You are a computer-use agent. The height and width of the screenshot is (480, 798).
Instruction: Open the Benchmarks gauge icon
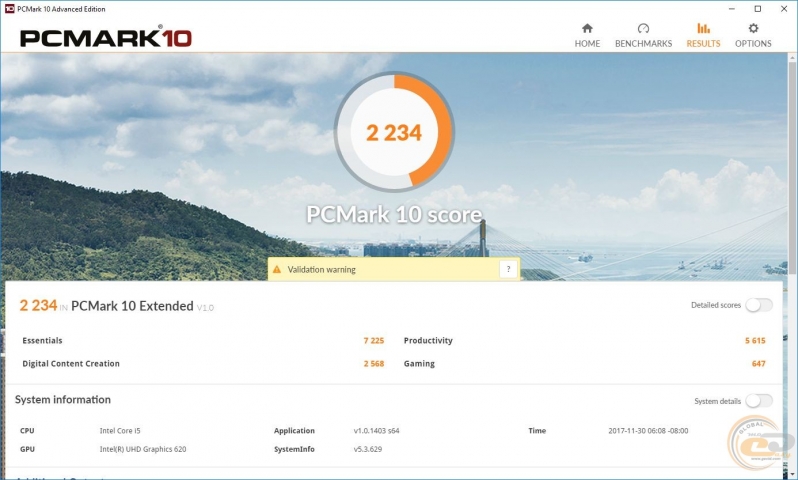tap(643, 28)
